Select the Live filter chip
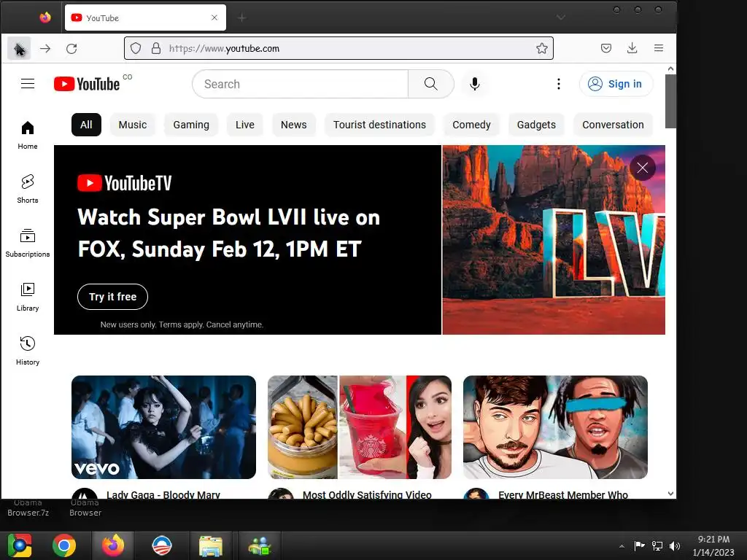The height and width of the screenshot is (560, 747). pyautogui.click(x=245, y=125)
